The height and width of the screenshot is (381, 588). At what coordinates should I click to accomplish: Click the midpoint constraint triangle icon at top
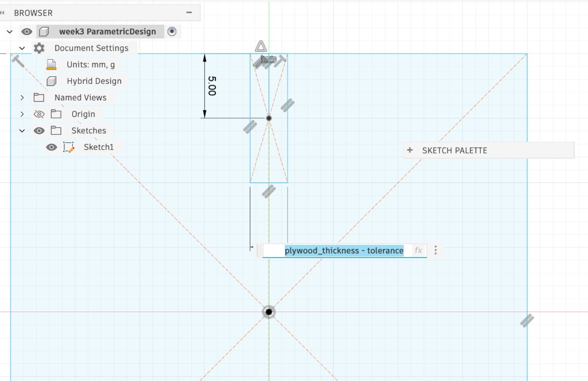261,46
